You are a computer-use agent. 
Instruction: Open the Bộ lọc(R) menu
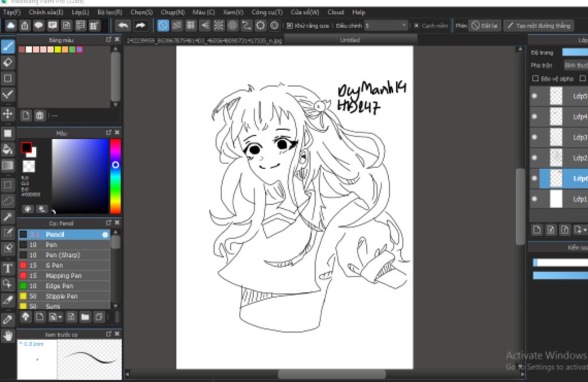(x=110, y=12)
